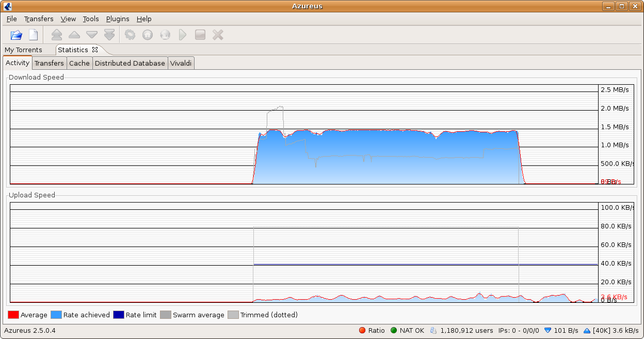This screenshot has width=644, height=339.
Task: Open the Plugins menu
Action: click(118, 19)
